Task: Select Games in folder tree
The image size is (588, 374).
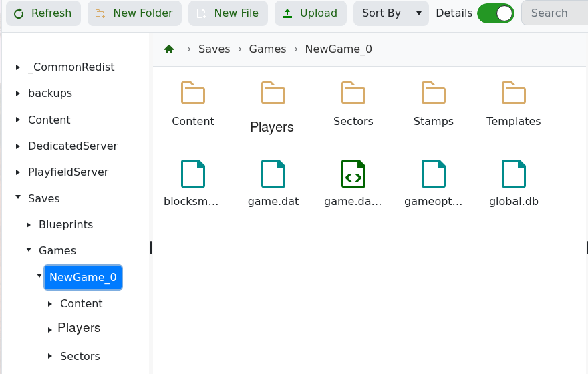Action: pos(57,250)
